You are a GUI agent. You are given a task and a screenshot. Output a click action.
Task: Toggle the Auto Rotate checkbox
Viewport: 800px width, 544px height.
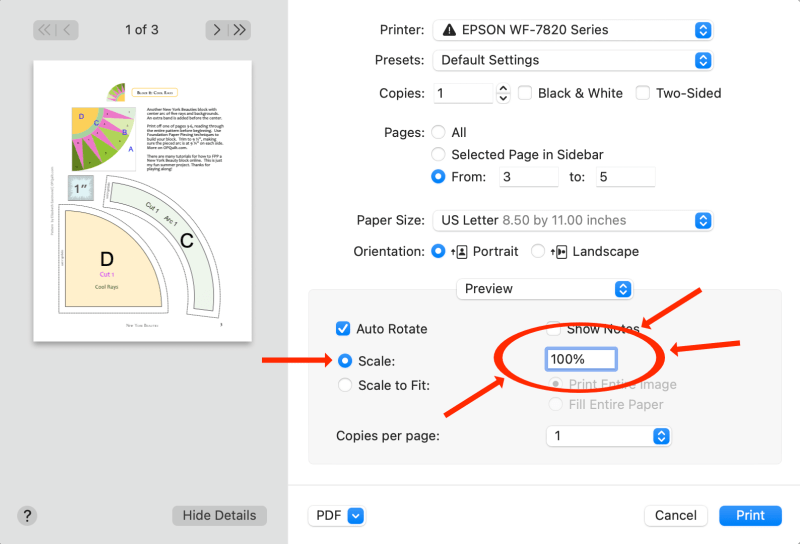[344, 329]
